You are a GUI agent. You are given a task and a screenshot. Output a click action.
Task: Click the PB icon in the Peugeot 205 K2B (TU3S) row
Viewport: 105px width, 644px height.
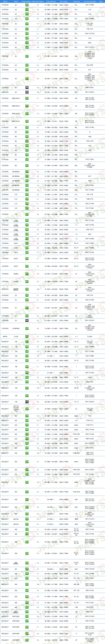27,439
